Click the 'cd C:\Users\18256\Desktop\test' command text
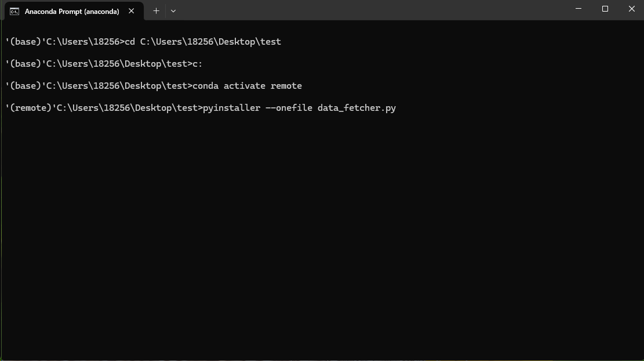Screen dimensions: 644x361 click(203, 42)
